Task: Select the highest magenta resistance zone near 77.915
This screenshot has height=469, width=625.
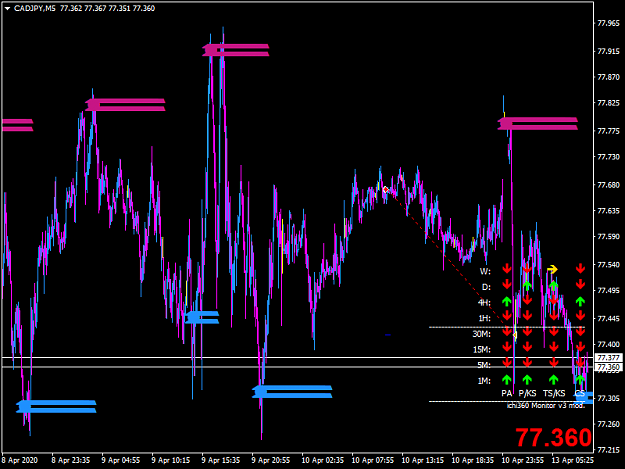Action: (x=236, y=50)
